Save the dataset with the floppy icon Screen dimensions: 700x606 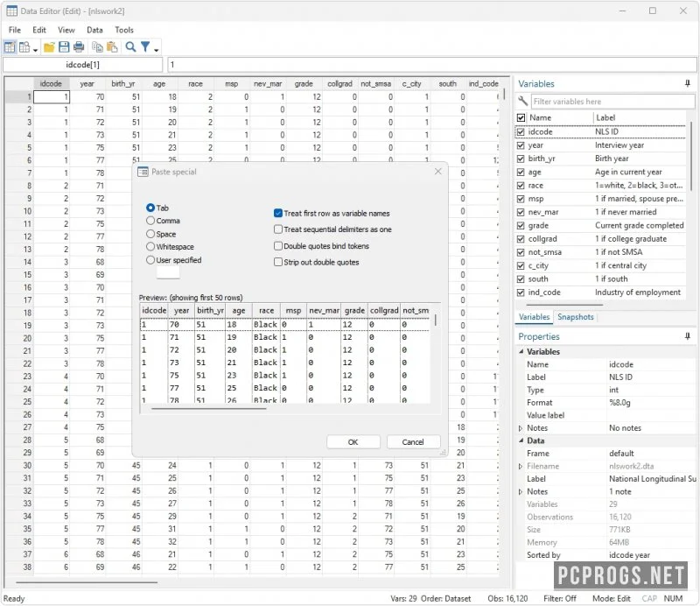coord(64,47)
